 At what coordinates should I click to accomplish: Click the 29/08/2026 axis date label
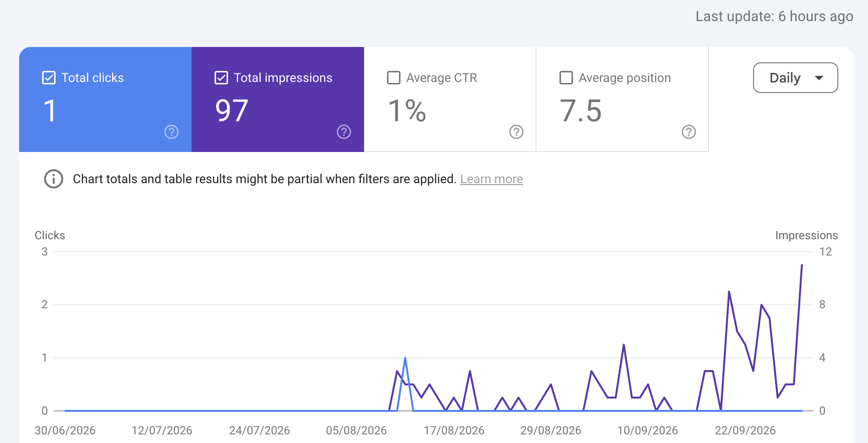[551, 431]
